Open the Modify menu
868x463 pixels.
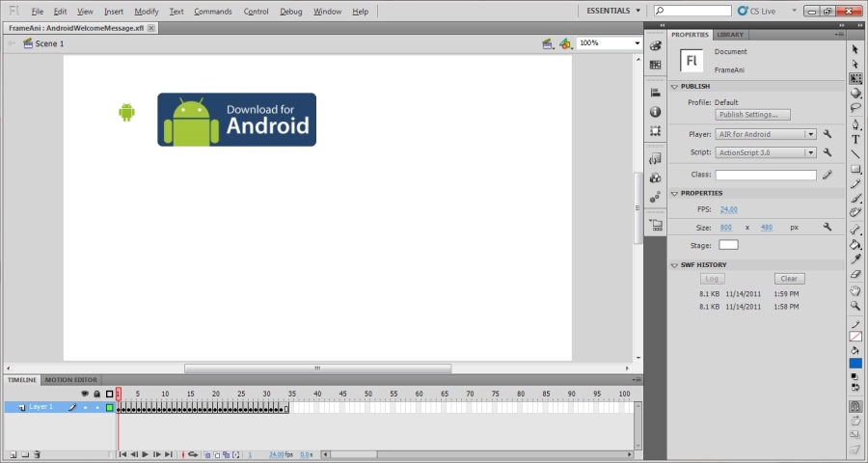(147, 12)
